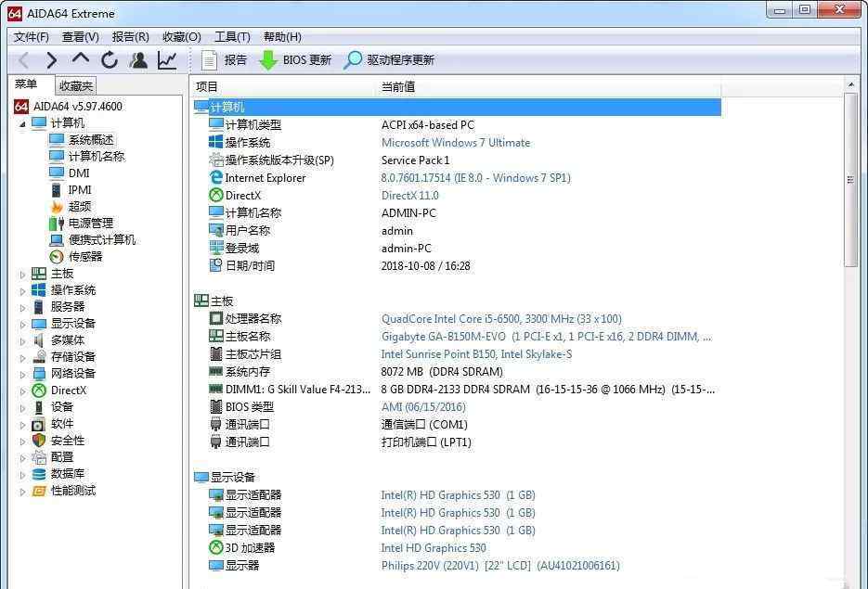The width and height of the screenshot is (868, 589).
Task: Switch to the 菜单 tab
Action: (26, 84)
